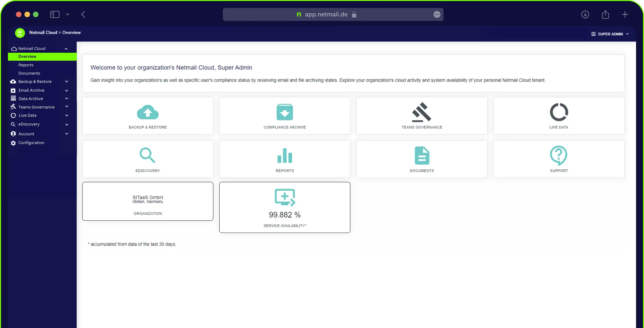Image resolution: width=644 pixels, height=328 pixels.
Task: Expand the Netmail Cloud sidebar tree
Action: pyautogui.click(x=66, y=48)
